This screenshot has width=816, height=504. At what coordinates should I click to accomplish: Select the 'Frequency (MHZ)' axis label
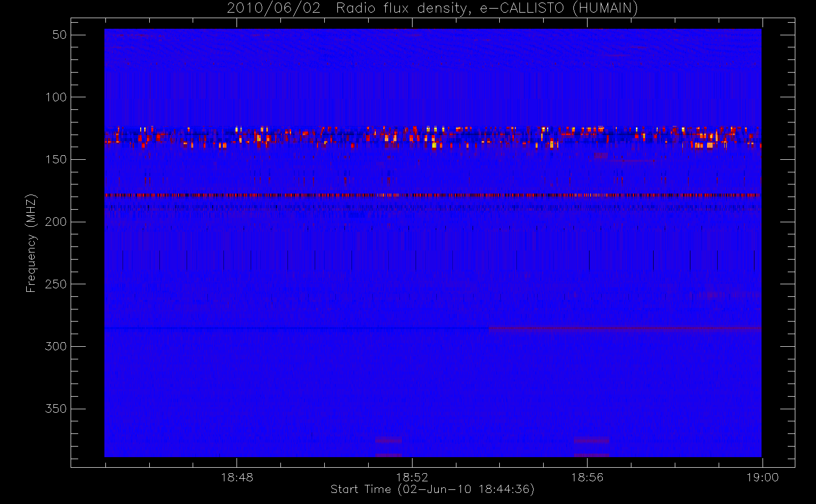[x=31, y=243]
